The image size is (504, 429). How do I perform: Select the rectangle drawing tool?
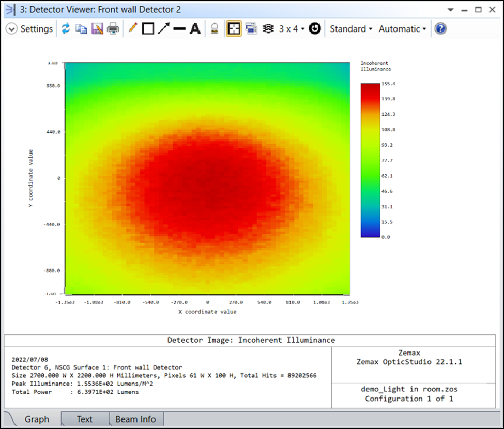click(148, 29)
